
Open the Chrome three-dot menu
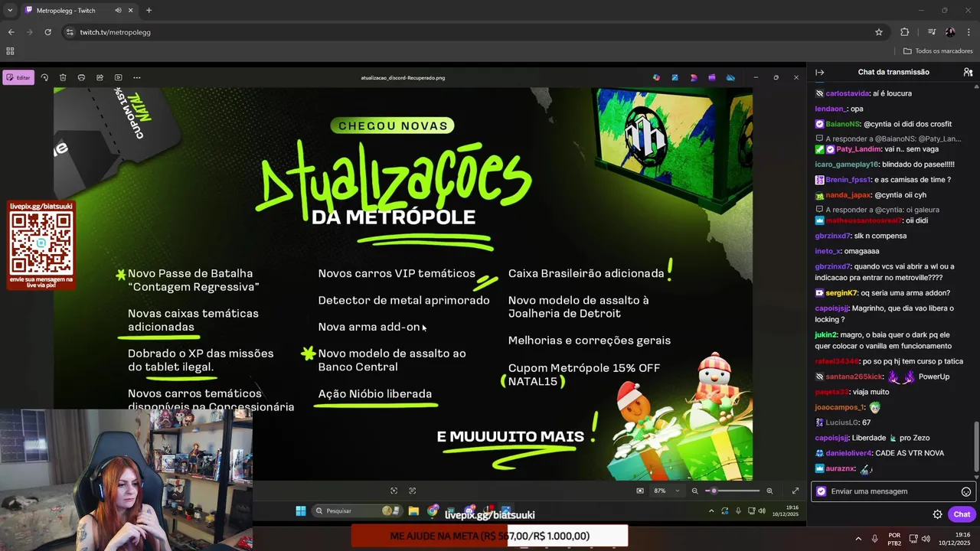click(x=969, y=32)
